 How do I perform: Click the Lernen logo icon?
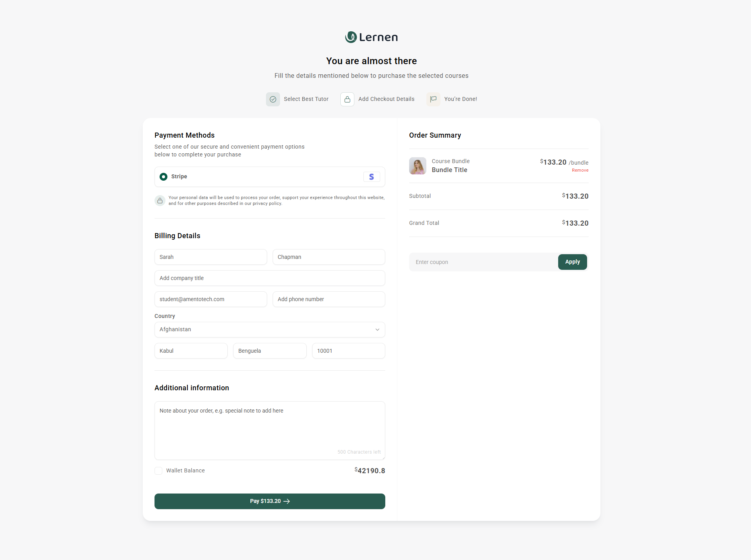click(x=351, y=37)
